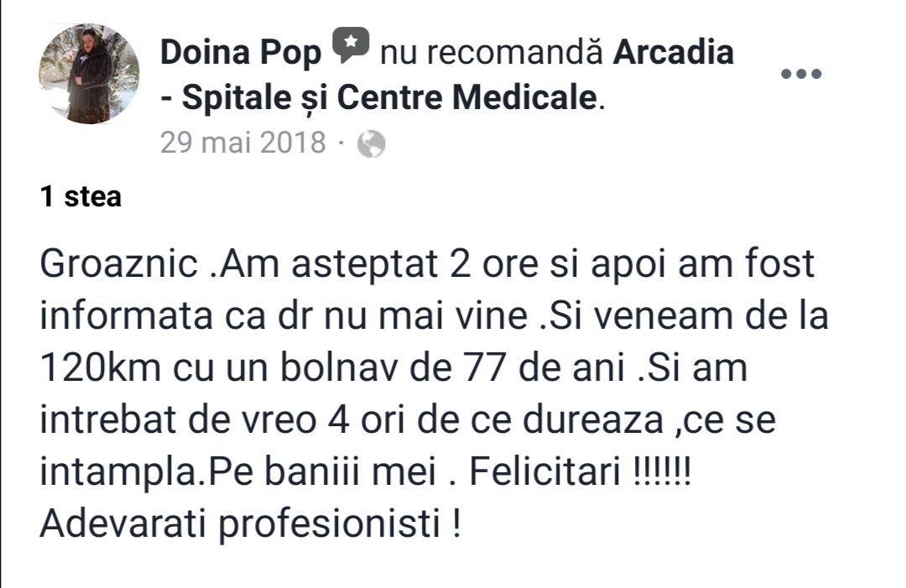906x588 pixels.
Task: Click the globe public-visibility icon
Action: click(x=371, y=143)
